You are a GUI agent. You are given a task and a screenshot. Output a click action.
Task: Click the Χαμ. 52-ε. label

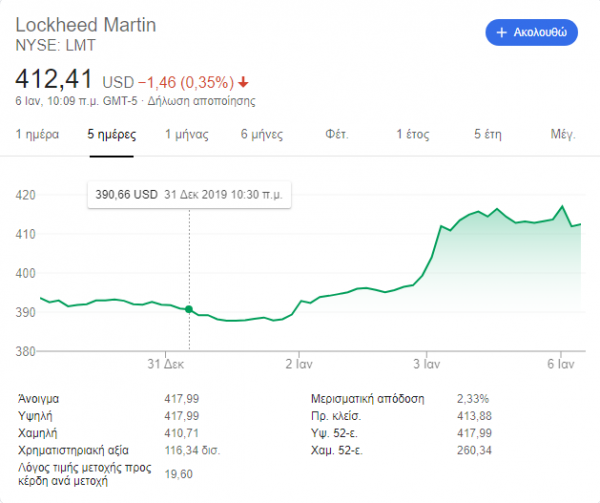337,450
